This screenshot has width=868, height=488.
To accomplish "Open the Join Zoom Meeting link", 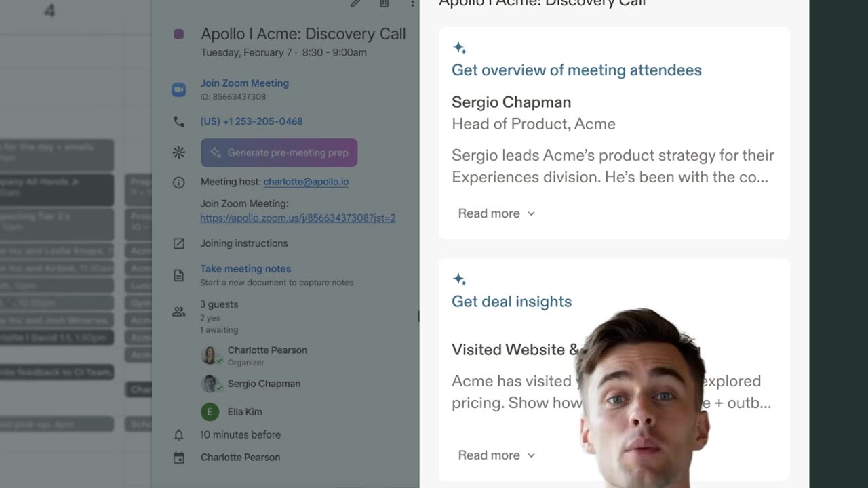I will pos(244,83).
